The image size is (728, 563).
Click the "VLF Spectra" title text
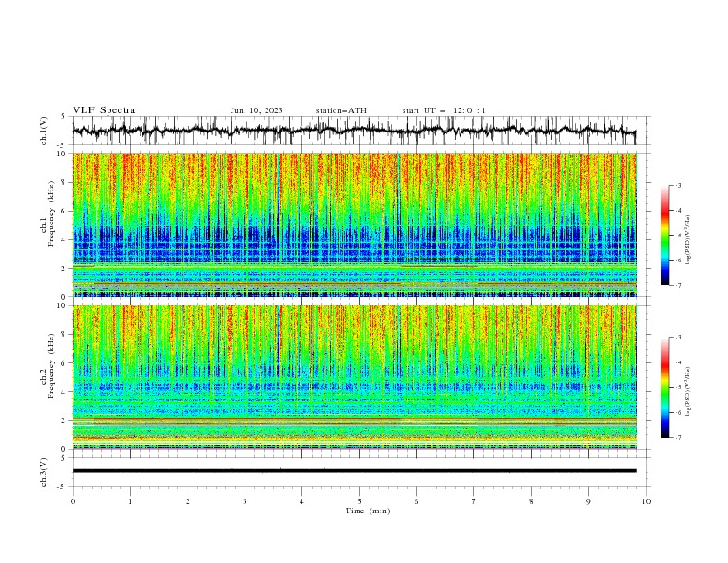[x=104, y=110]
